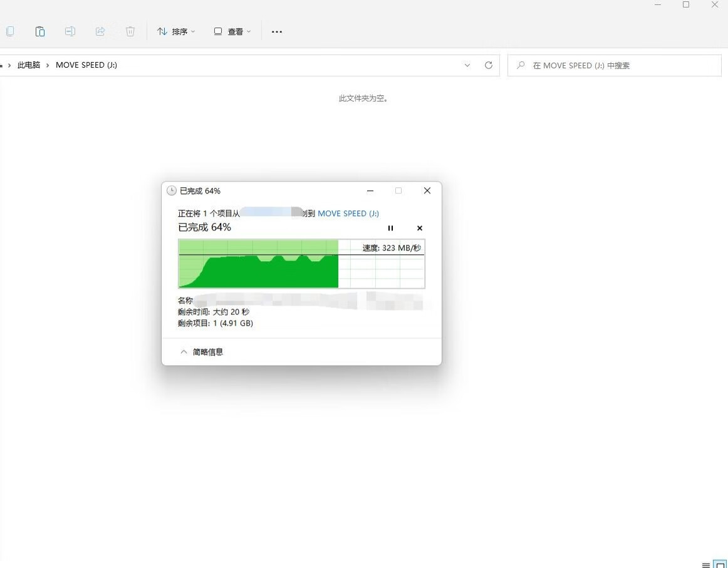Click the clock icon in copy dialog title
The width and height of the screenshot is (728, 568).
pos(171,191)
